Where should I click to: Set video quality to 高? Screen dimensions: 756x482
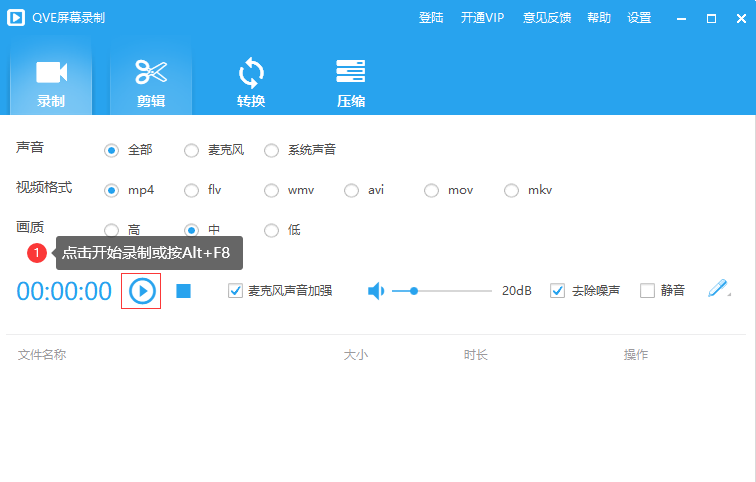(112, 230)
